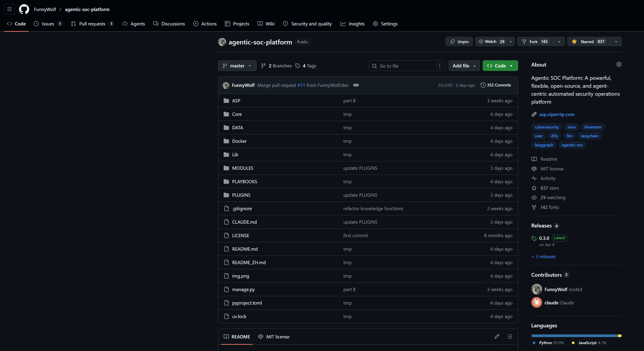Click the star icon beside 837 stars
Image resolution: width=644 pixels, height=351 pixels.
tap(534, 188)
